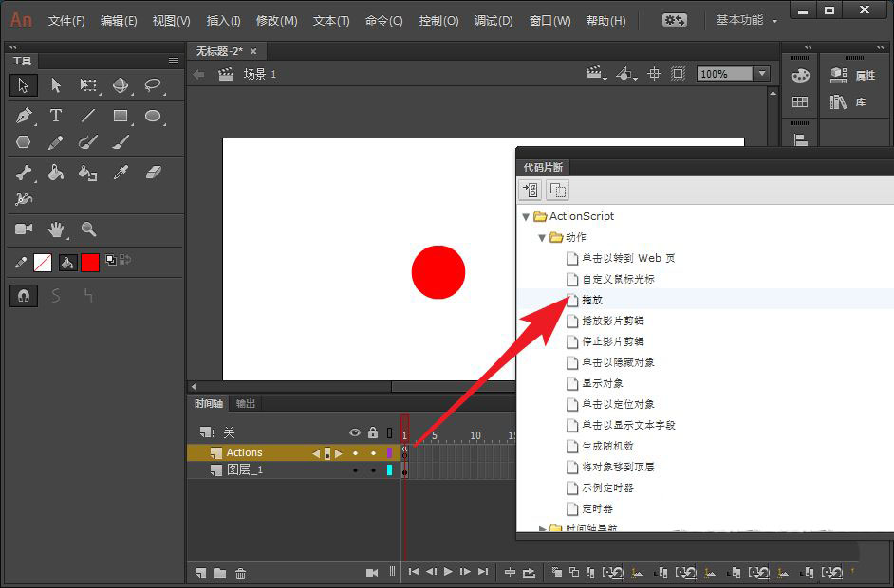Click the red fill color swatch
Image resolution: width=894 pixels, height=588 pixels.
[x=90, y=263]
